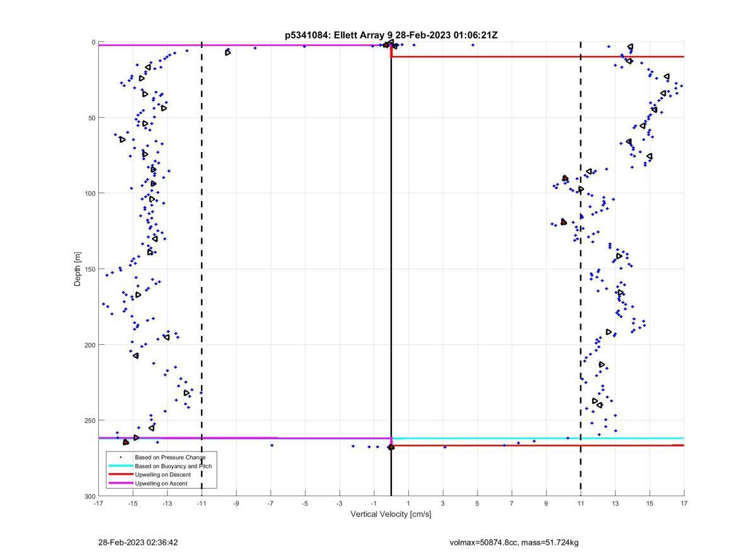This screenshot has height=558, width=756.
Task: Click legend entry 'Based on Pressure Change'
Action: pyautogui.click(x=170, y=457)
